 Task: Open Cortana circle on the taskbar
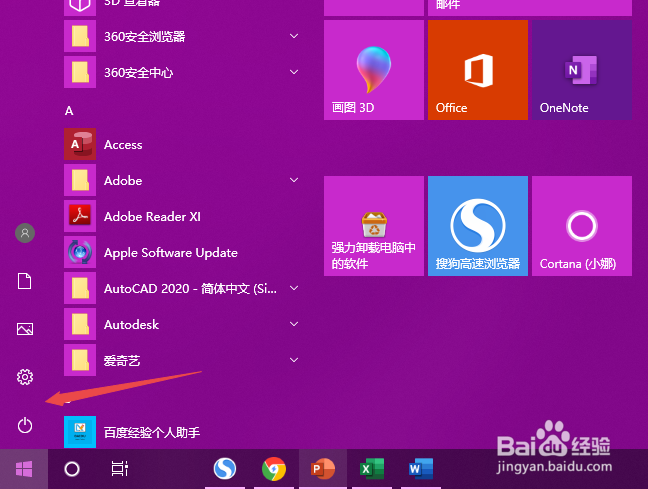(x=72, y=469)
